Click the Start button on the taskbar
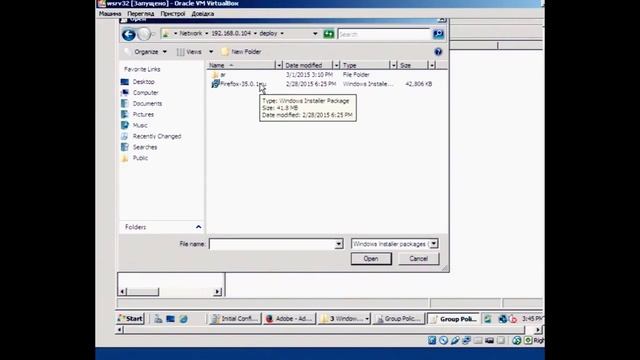 click(130, 319)
